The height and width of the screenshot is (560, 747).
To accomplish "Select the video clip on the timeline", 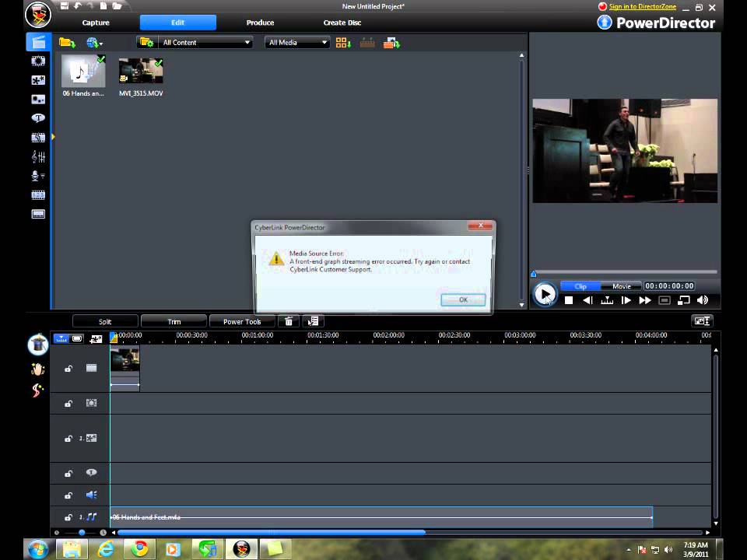I will point(124,368).
